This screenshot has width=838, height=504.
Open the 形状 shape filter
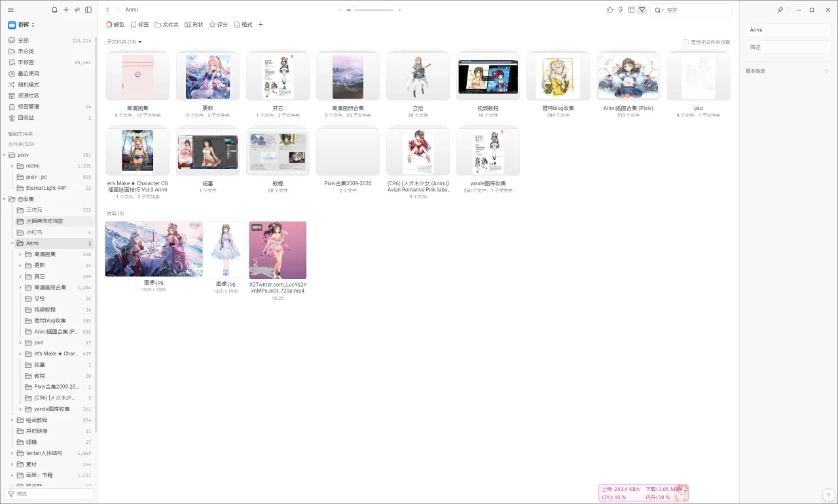point(194,25)
